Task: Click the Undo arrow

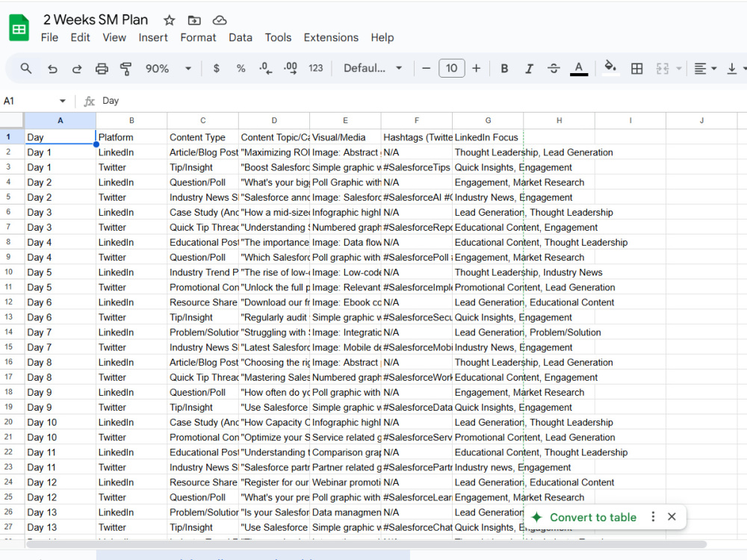Action: tap(52, 69)
